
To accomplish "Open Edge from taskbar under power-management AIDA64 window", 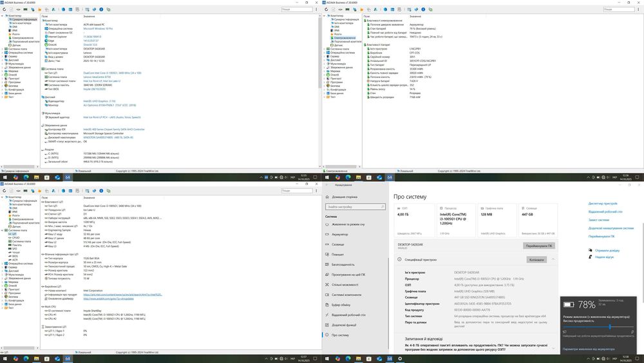I will pos(348,177).
